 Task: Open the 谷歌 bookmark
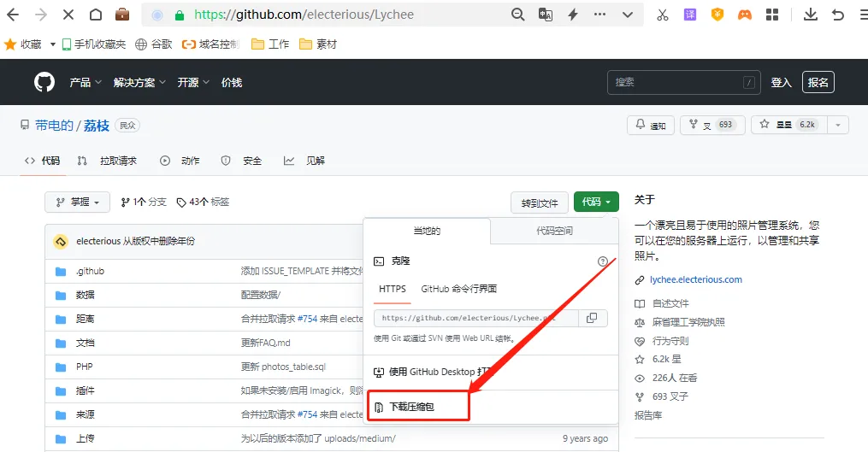point(154,44)
